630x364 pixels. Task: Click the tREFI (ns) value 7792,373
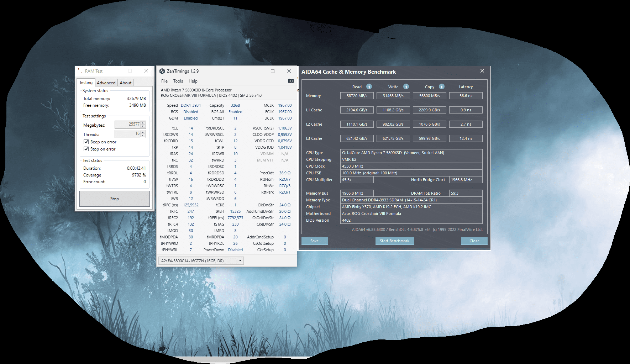pyautogui.click(x=235, y=218)
